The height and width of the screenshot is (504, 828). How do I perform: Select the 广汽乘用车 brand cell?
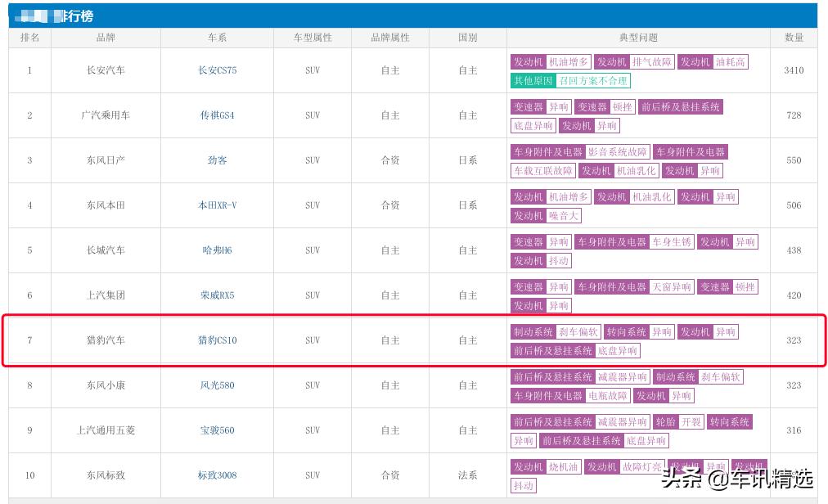(106, 115)
